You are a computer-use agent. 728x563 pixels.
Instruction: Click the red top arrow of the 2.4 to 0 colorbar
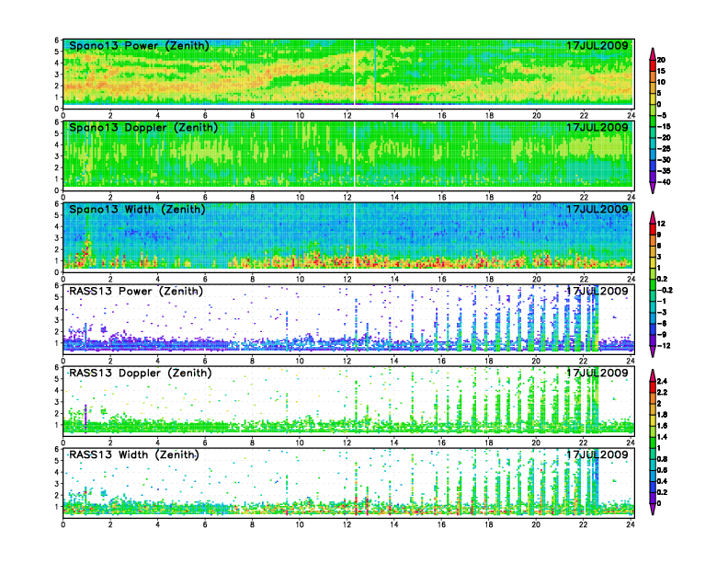[653, 375]
